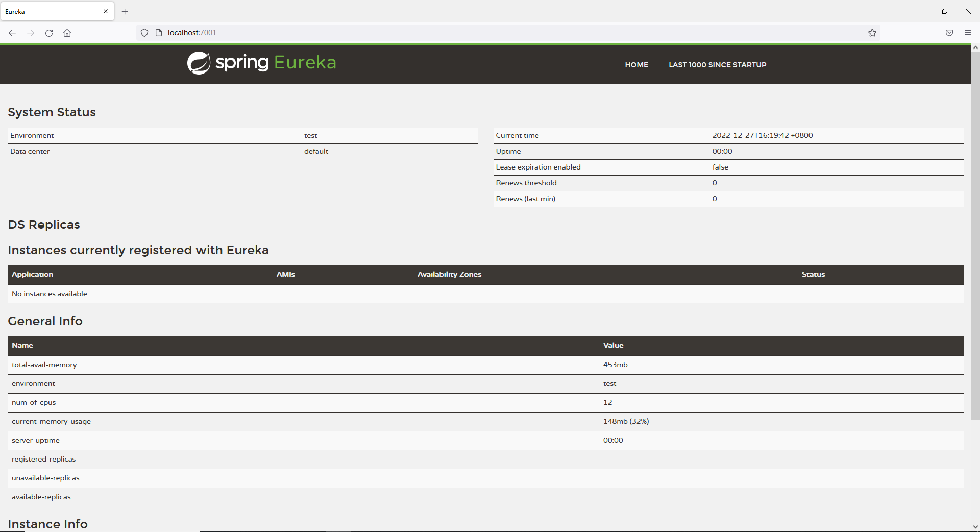Click the browser Forward arrow
980x532 pixels.
tap(31, 33)
